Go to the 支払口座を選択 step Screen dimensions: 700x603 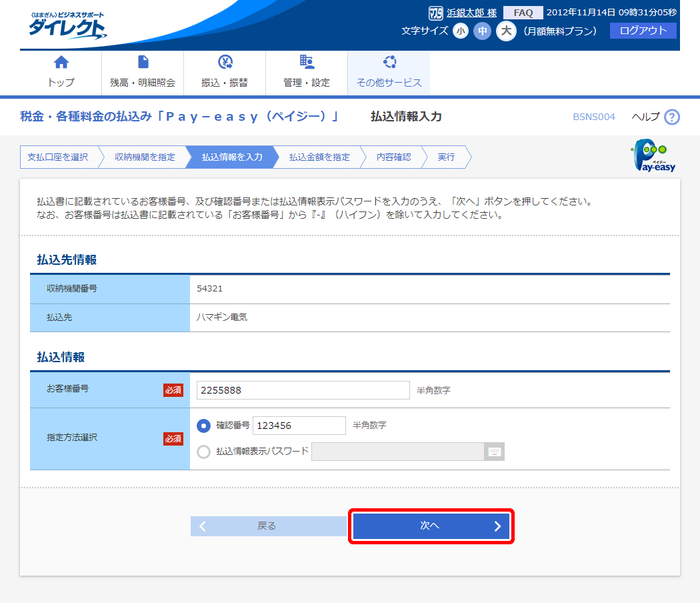pos(58,157)
